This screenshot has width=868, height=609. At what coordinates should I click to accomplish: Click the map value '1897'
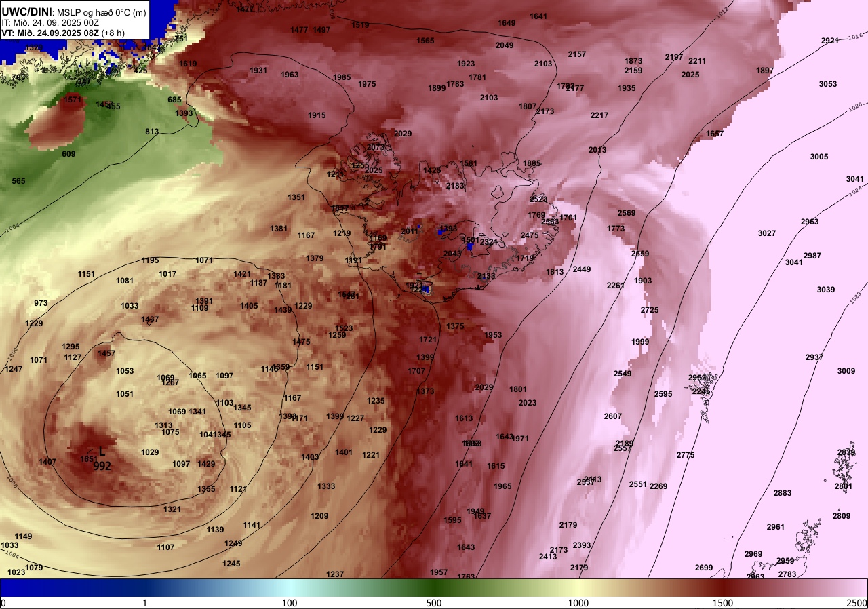pyautogui.click(x=764, y=71)
